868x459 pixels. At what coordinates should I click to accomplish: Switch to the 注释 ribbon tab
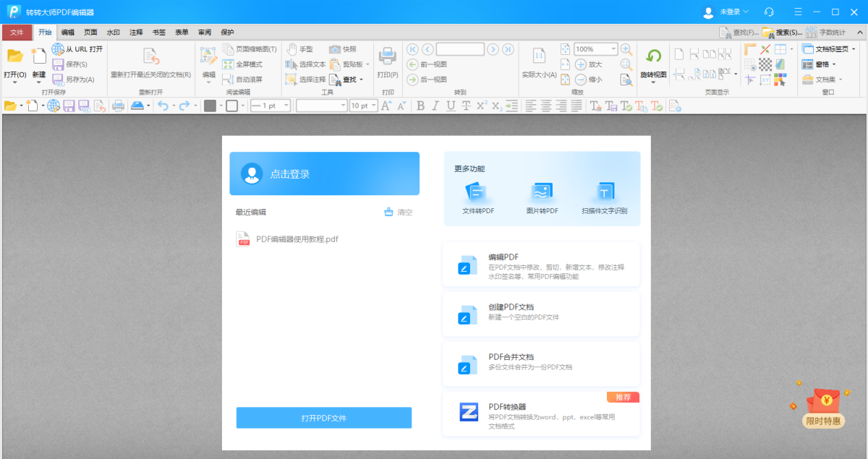coord(136,33)
